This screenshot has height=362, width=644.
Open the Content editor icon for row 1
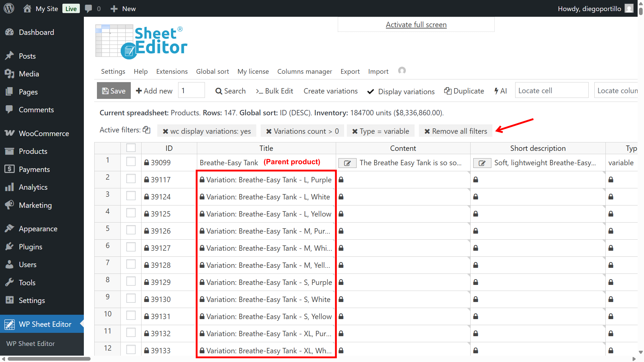(347, 163)
